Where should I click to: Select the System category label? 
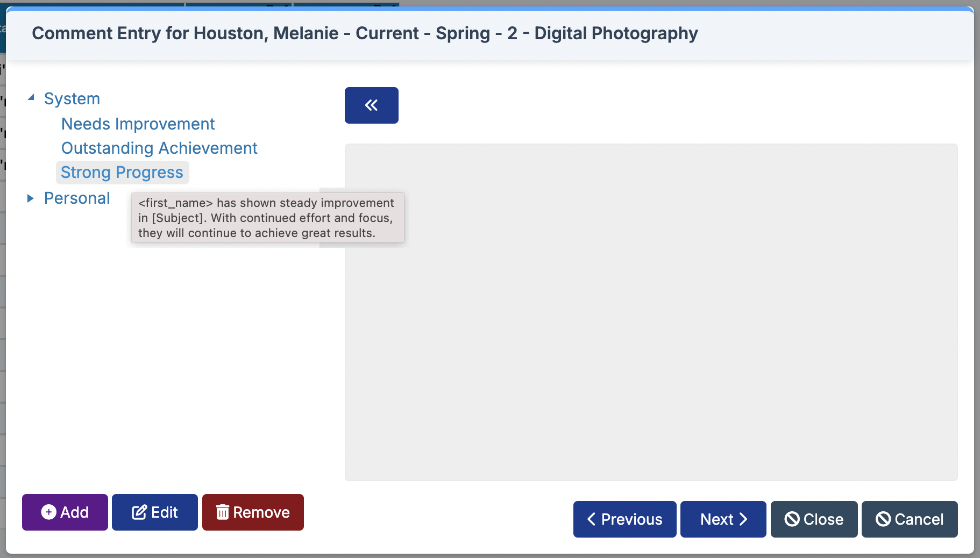(x=72, y=99)
